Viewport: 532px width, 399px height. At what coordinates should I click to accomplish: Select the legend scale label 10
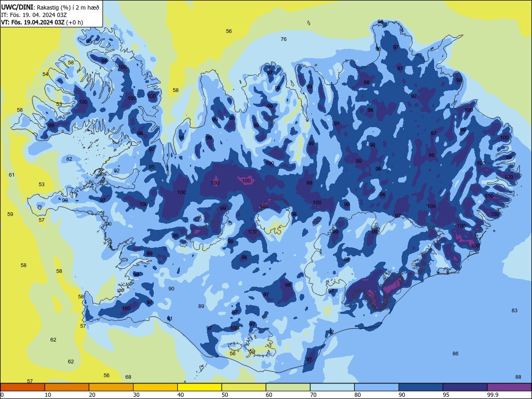(x=48, y=395)
